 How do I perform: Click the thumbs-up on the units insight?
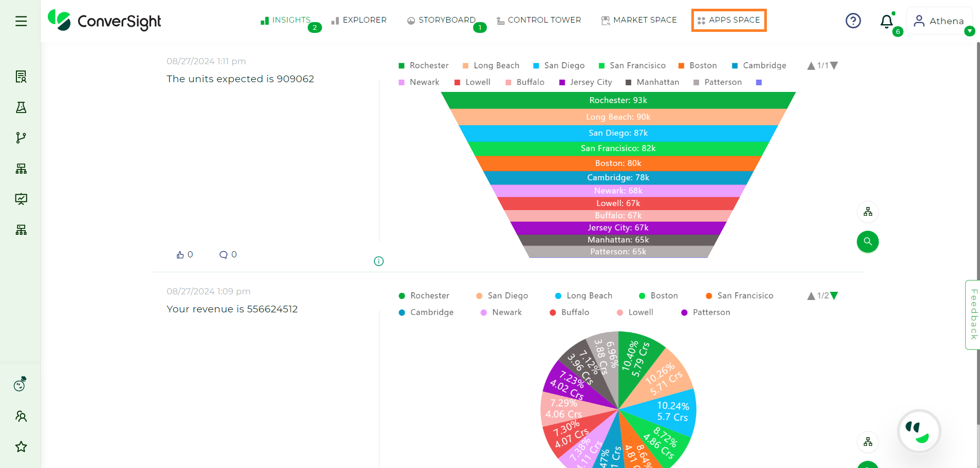tap(180, 254)
